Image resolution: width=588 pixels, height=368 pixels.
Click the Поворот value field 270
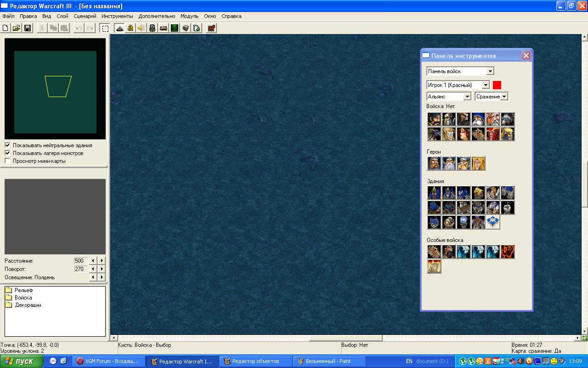81,269
